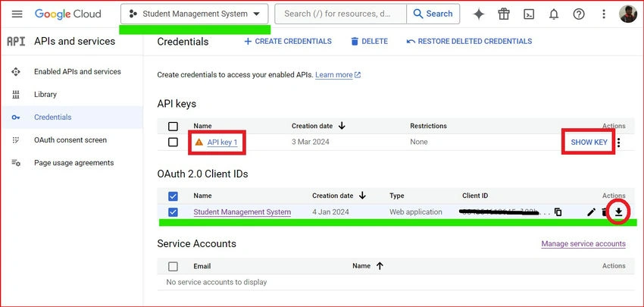Open the help question mark icon
This screenshot has height=307, width=644.
[x=579, y=14]
